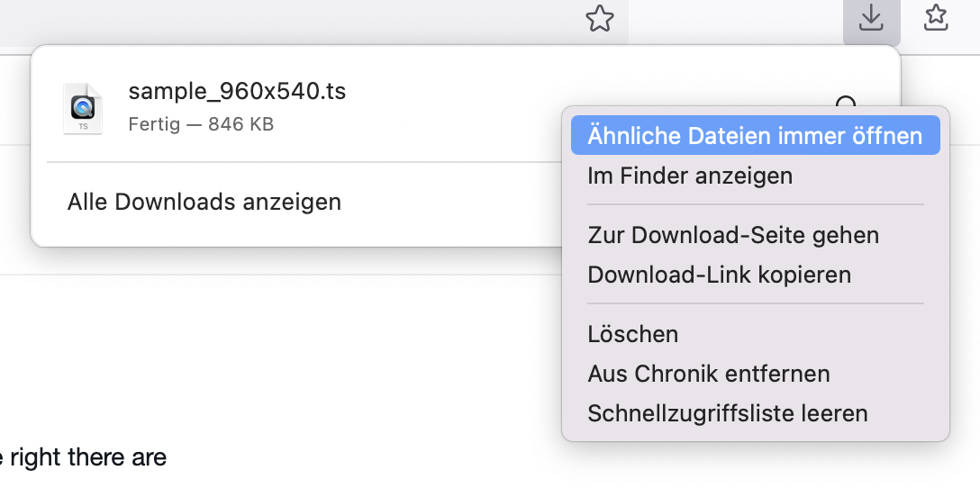The width and height of the screenshot is (980, 488).
Task: Focus the browser address bar field
Action: 270,19
